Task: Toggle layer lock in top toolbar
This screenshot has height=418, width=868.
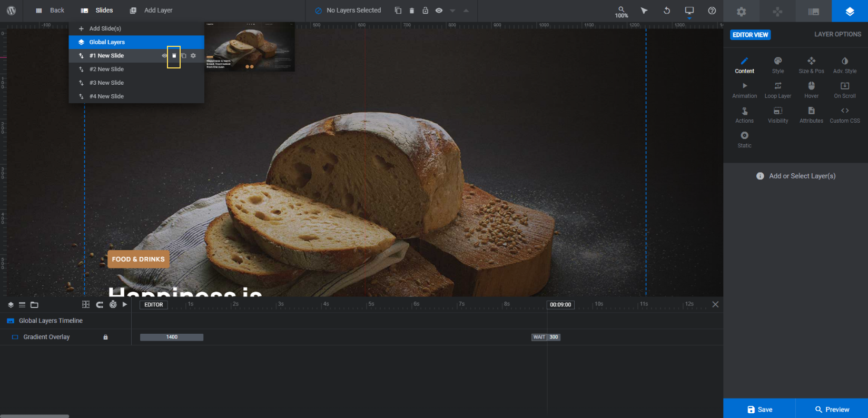Action: click(425, 11)
